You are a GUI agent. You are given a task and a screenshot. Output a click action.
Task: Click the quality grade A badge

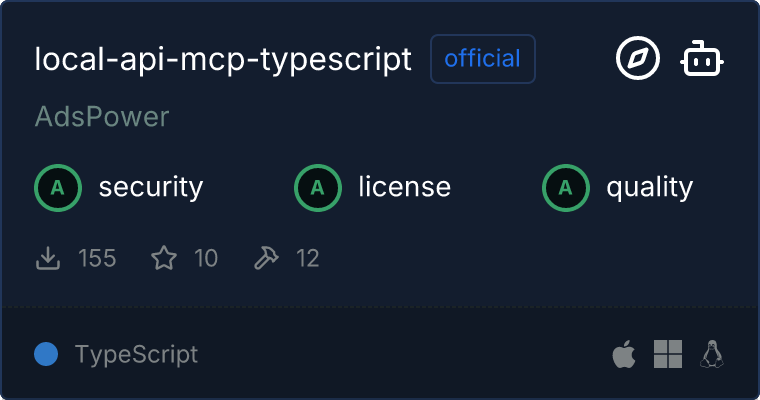[566, 187]
